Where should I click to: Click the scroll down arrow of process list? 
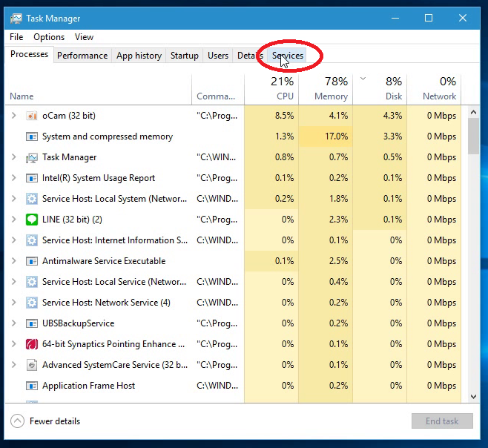[473, 397]
